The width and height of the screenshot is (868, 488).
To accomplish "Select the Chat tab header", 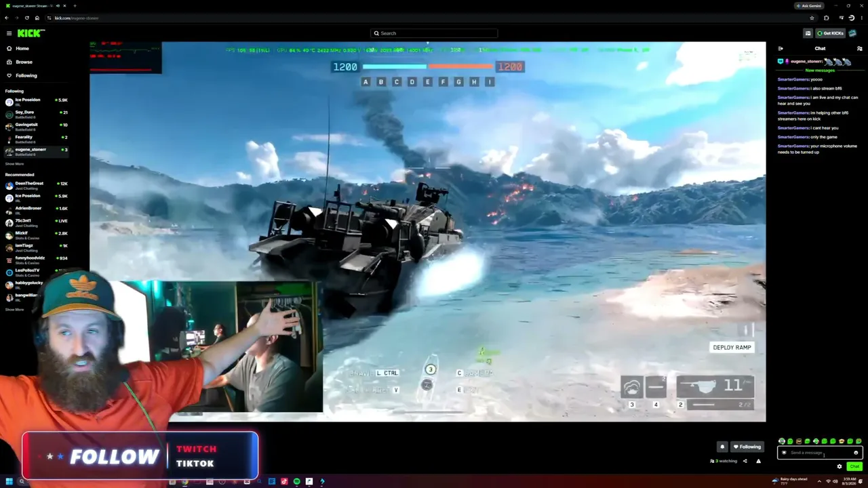I will pyautogui.click(x=820, y=49).
